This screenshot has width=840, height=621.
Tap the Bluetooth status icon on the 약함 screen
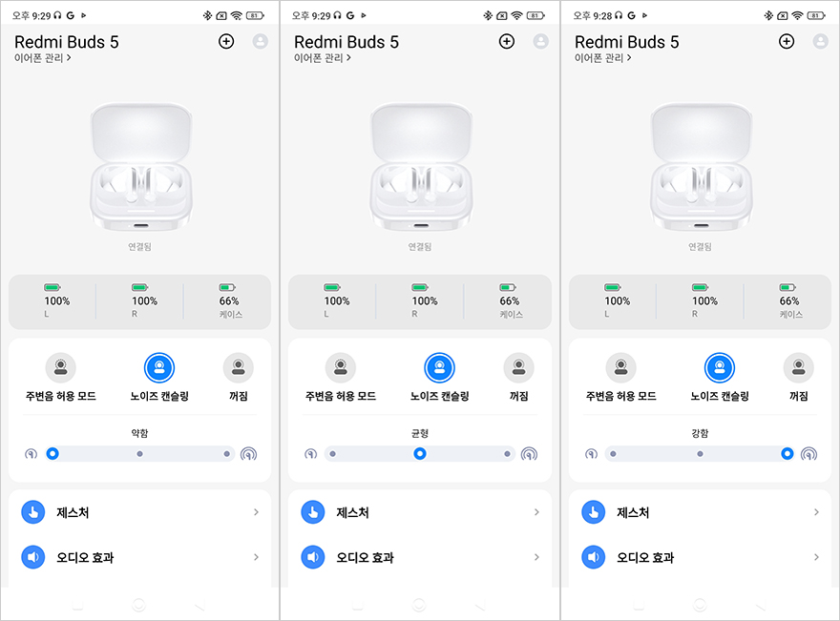[x=207, y=15]
